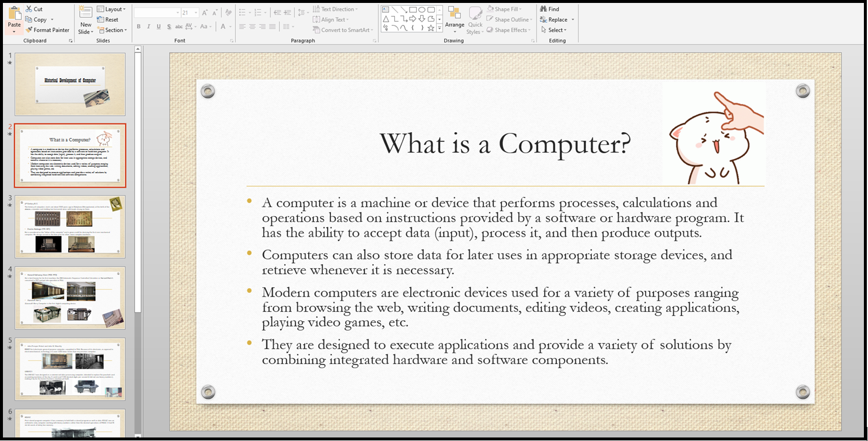
Task: Open the Text Direction dropdown
Action: coord(335,9)
